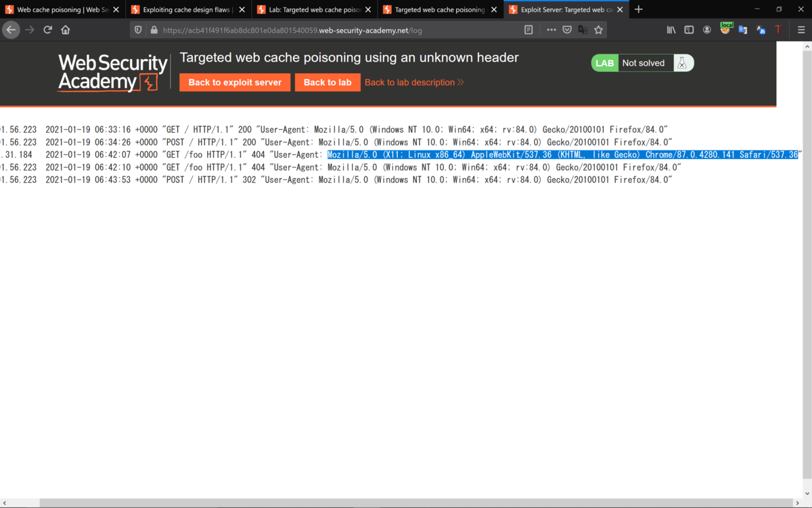
Task: Click the 06:33:16 GET / log entry
Action: coord(334,129)
